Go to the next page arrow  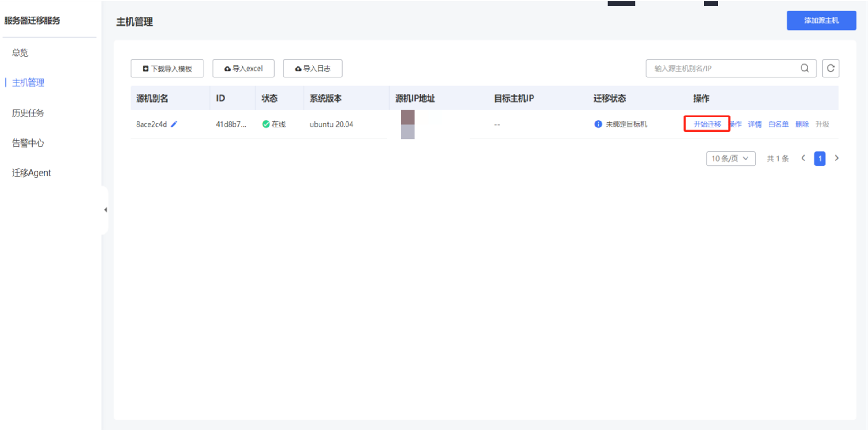836,158
